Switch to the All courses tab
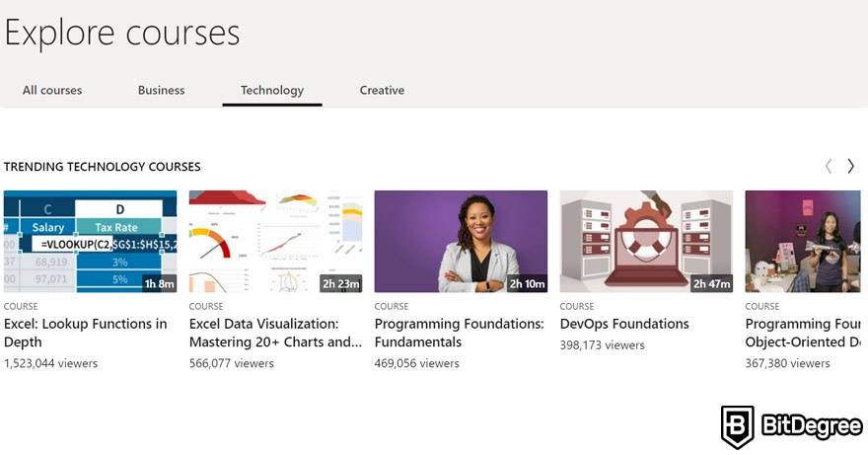The width and height of the screenshot is (868, 455). coord(52,91)
